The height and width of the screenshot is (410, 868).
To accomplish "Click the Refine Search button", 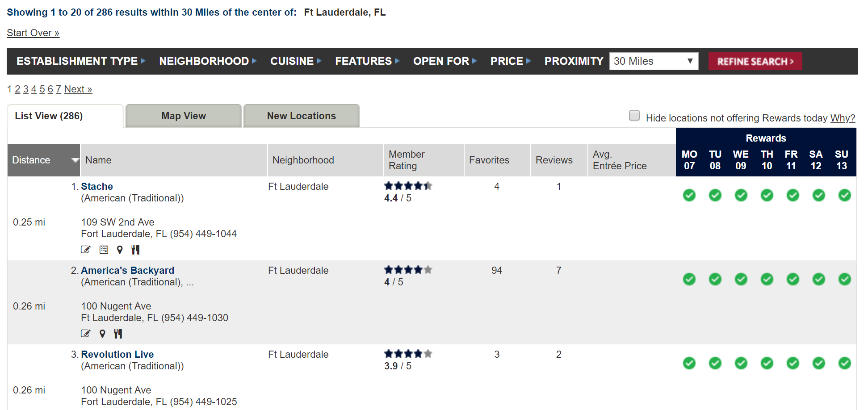I will tap(755, 61).
